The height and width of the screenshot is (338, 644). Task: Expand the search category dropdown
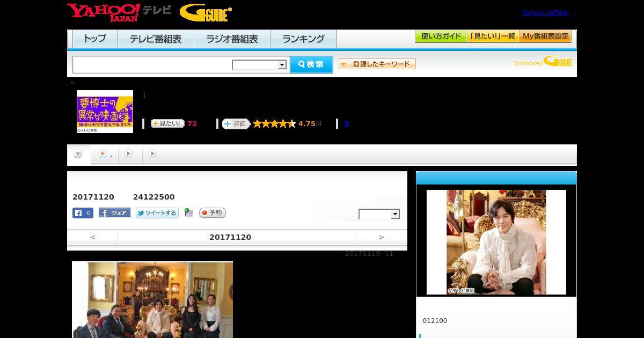point(260,65)
